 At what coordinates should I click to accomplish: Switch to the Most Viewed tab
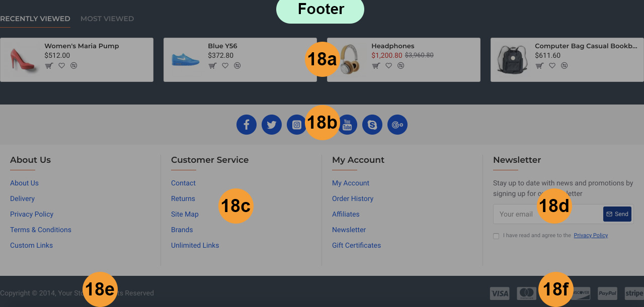click(x=107, y=19)
